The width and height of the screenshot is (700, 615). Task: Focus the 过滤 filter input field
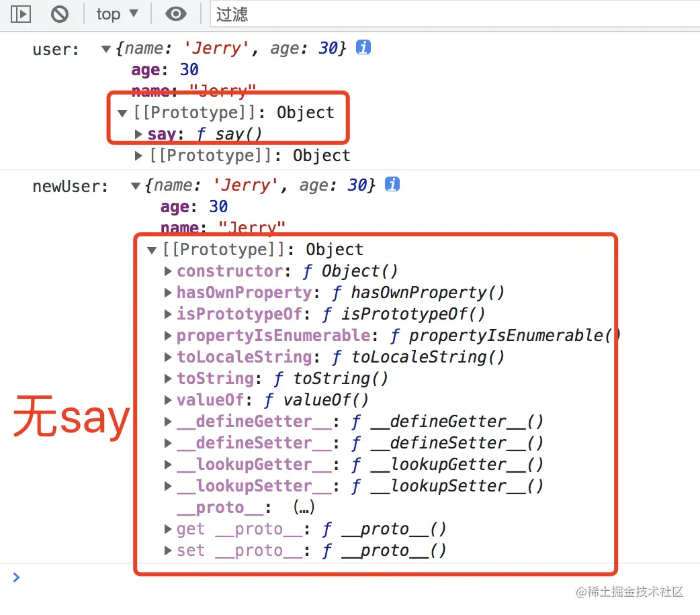click(455, 14)
